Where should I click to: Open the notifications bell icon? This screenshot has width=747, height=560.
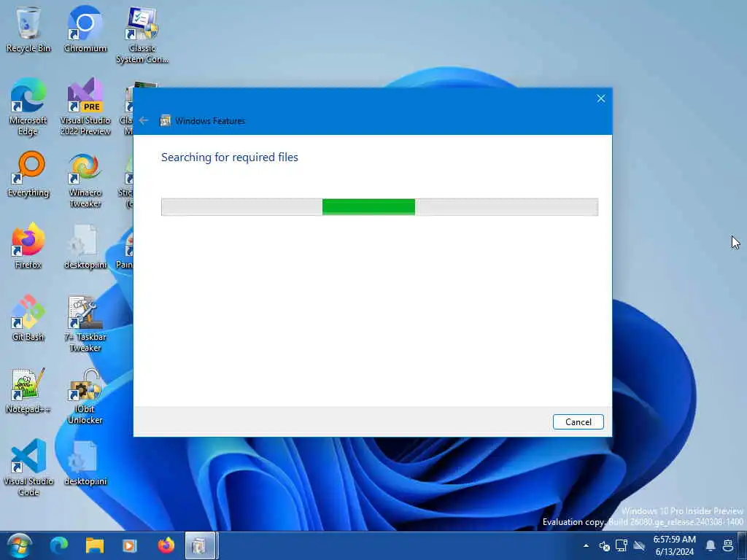tap(711, 545)
